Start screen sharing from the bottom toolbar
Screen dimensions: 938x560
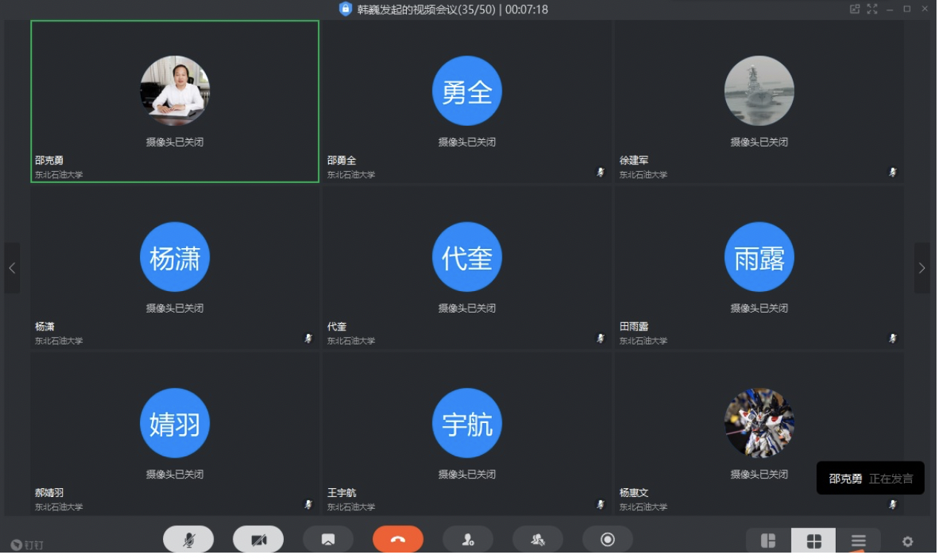(327, 539)
